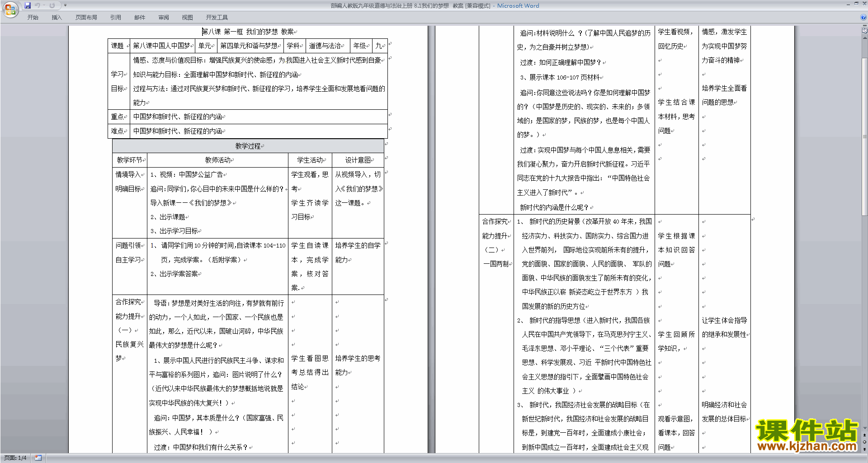This screenshot has height=463, width=868.
Task: Toggle the ruler icon above the scrollbar
Action: click(x=865, y=31)
